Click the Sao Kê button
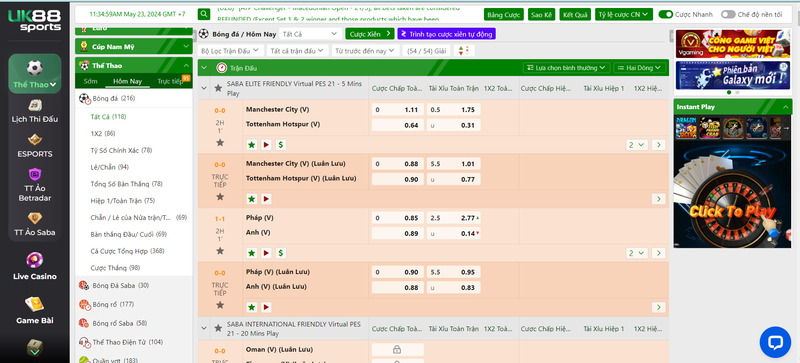Viewport: 800px width, 363px height. pos(541,14)
